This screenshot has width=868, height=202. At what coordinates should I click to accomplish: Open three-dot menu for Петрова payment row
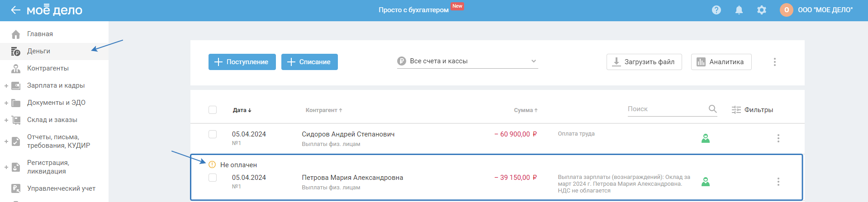(x=778, y=182)
